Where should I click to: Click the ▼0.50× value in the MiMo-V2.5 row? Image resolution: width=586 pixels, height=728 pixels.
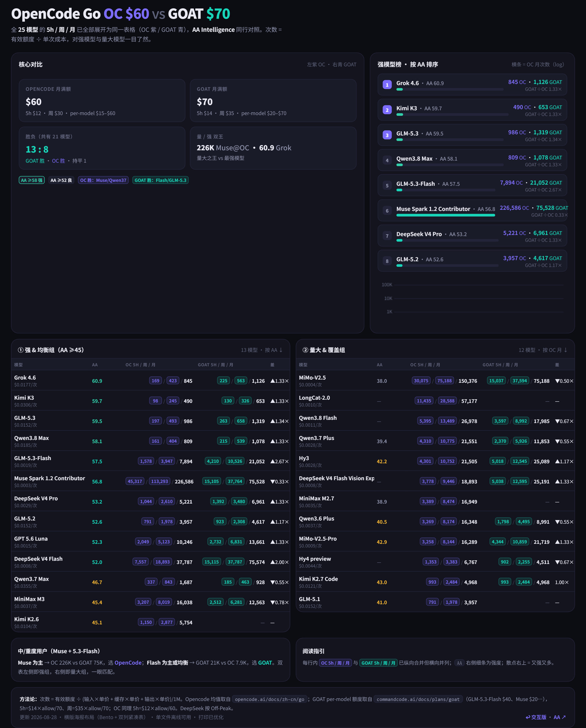tap(564, 381)
